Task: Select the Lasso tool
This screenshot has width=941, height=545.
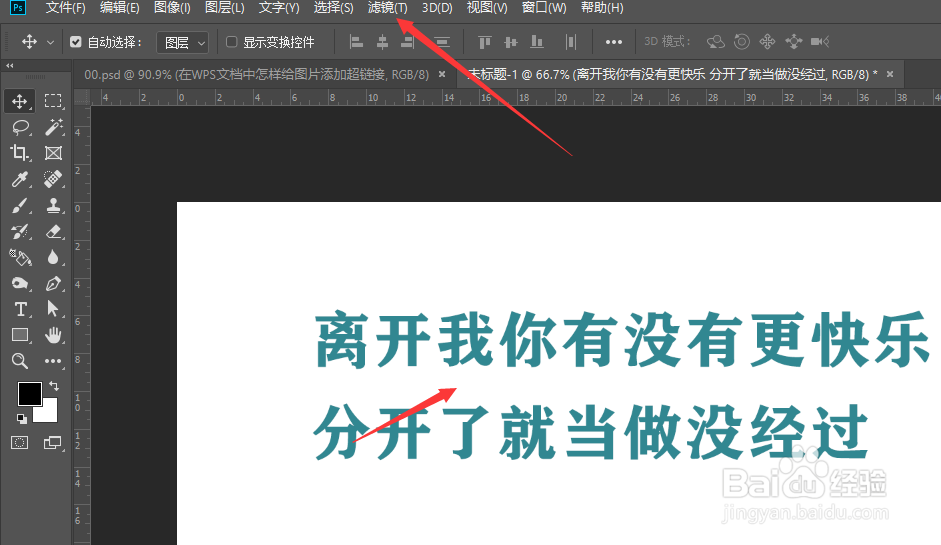Action: 19,127
